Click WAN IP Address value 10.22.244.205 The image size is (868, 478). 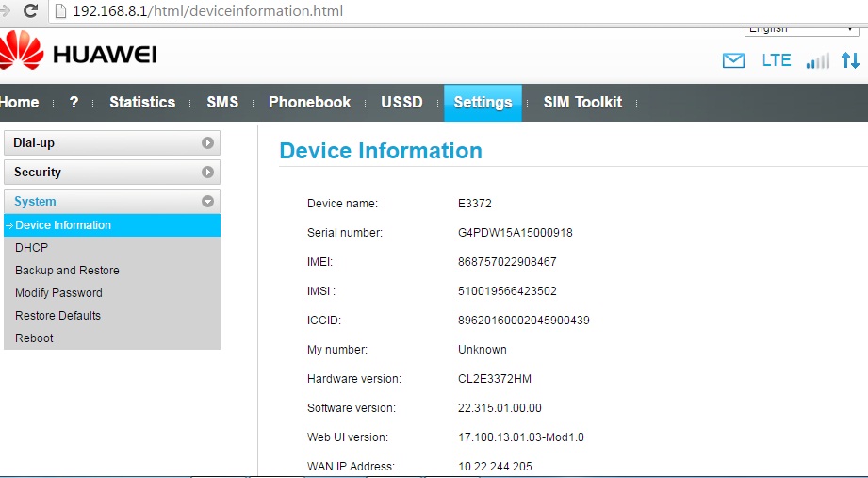click(495, 467)
